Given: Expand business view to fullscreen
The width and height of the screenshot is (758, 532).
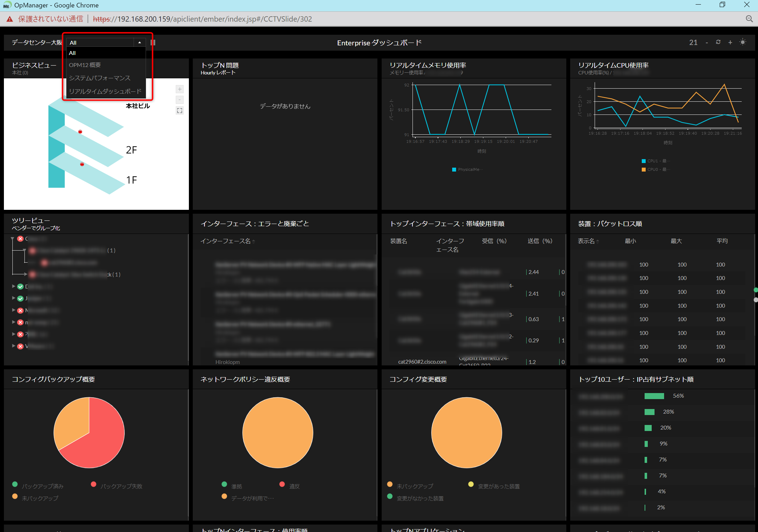Looking at the screenshot, I should pyautogui.click(x=180, y=111).
